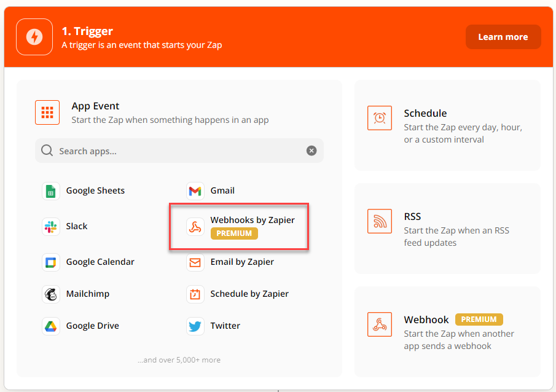The image size is (556, 392).
Task: Pick the Mailchimp label
Action: tap(88, 294)
